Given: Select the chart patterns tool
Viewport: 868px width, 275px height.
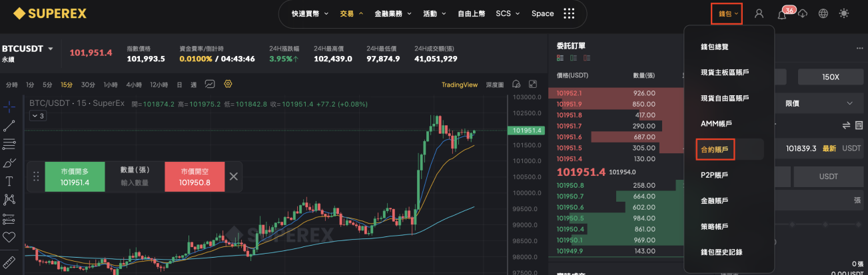Looking at the screenshot, I should coord(9,199).
